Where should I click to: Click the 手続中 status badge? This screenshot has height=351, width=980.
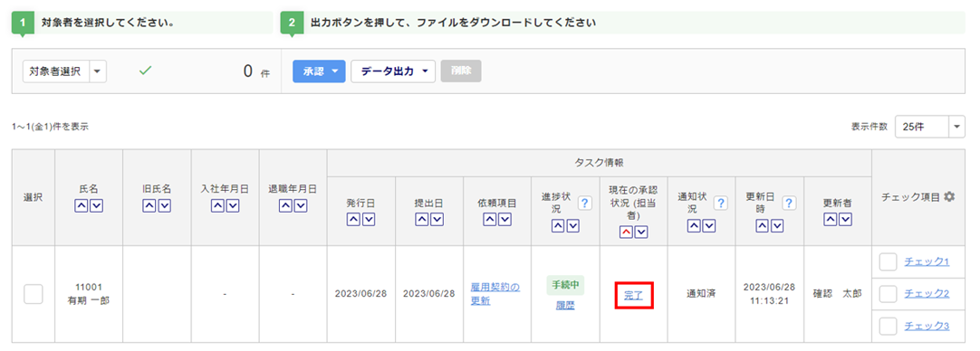pos(565,285)
